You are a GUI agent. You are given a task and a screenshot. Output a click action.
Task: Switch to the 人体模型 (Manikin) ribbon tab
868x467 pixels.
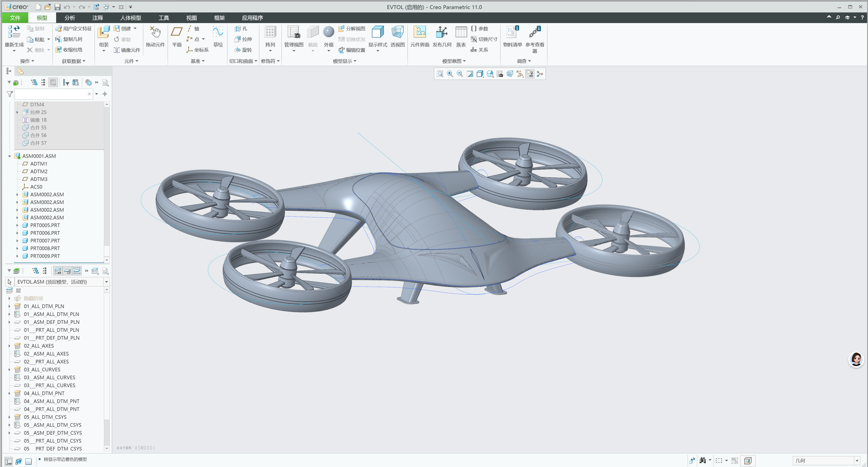[x=131, y=18]
